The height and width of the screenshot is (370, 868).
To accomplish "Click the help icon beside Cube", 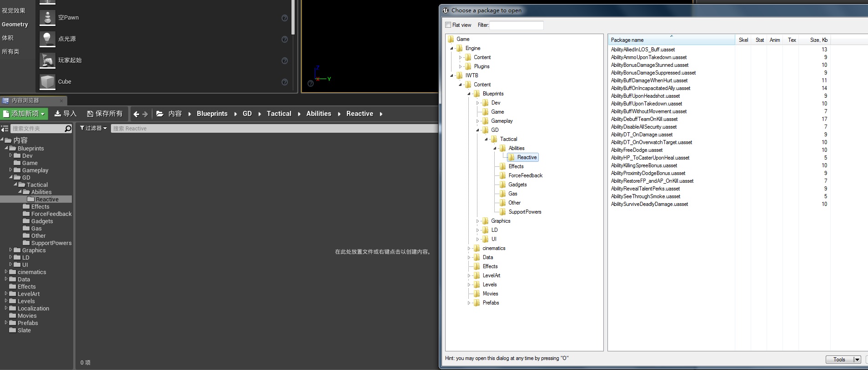I will pos(285,82).
